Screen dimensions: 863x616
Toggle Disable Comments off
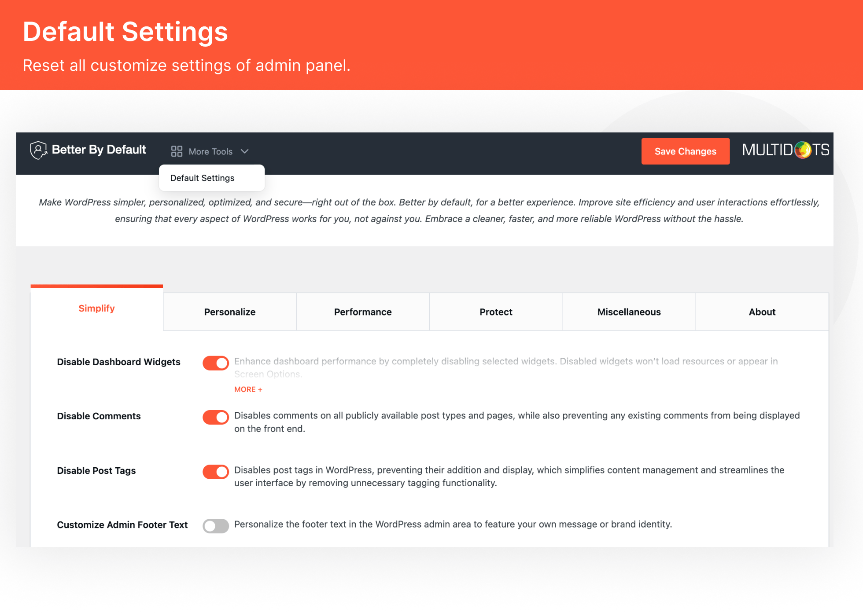(x=215, y=417)
